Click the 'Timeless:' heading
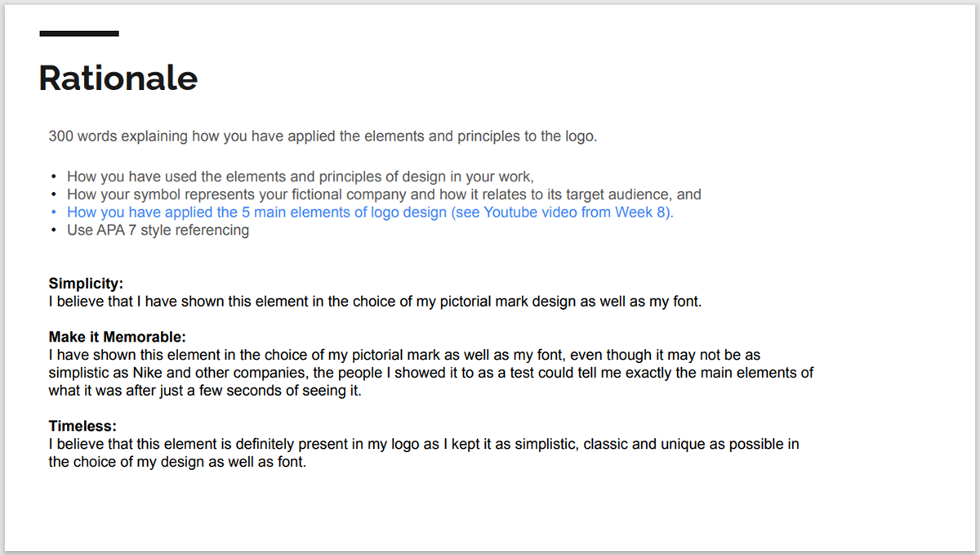 tap(82, 426)
